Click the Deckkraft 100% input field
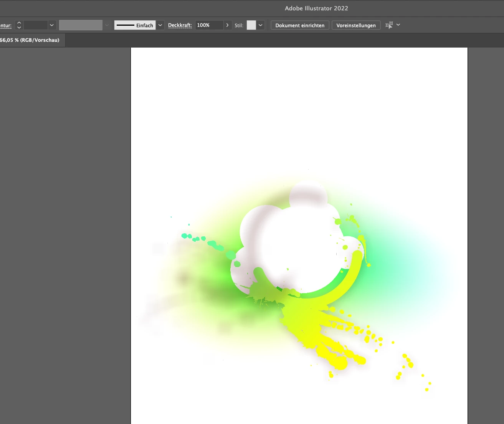The width and height of the screenshot is (504, 424). [x=209, y=25]
